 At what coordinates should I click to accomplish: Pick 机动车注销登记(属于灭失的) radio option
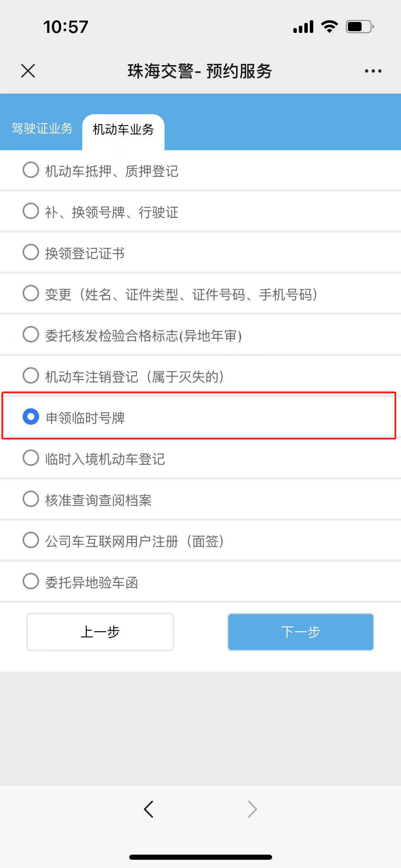coord(31,376)
